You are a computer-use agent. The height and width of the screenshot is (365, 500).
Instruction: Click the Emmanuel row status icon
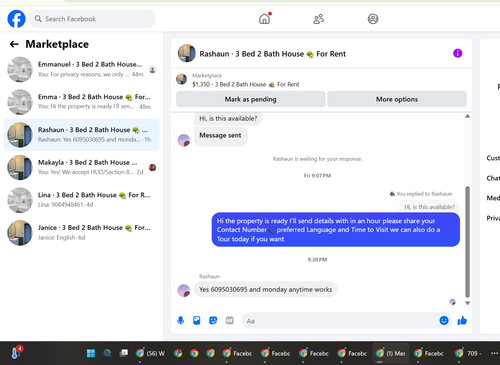coord(152,70)
